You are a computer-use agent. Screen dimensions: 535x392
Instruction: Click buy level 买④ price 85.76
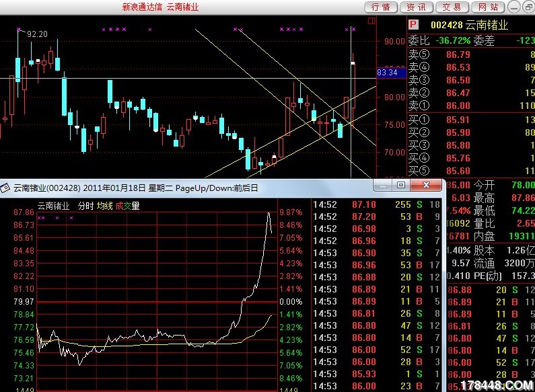pos(458,158)
